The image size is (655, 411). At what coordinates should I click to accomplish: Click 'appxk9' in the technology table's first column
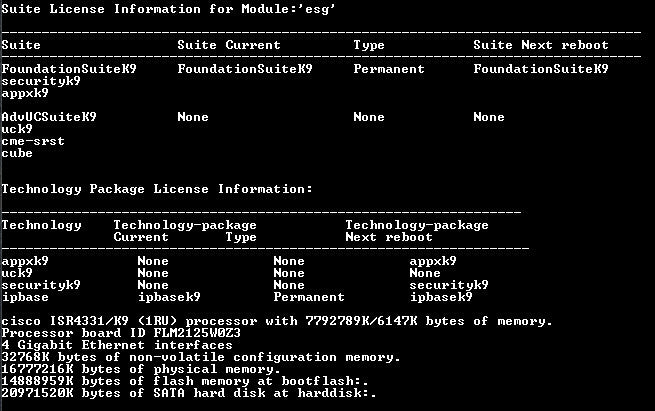click(25, 261)
